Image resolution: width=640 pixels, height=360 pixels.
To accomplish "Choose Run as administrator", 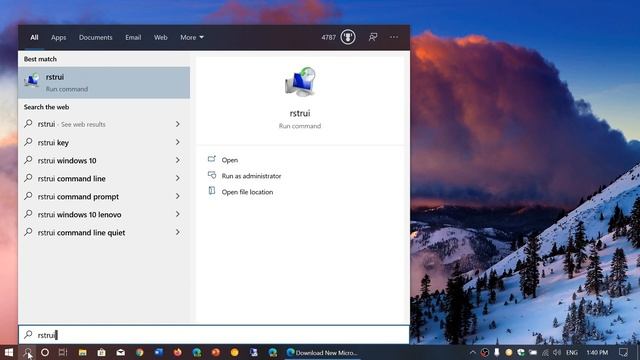I will click(251, 176).
